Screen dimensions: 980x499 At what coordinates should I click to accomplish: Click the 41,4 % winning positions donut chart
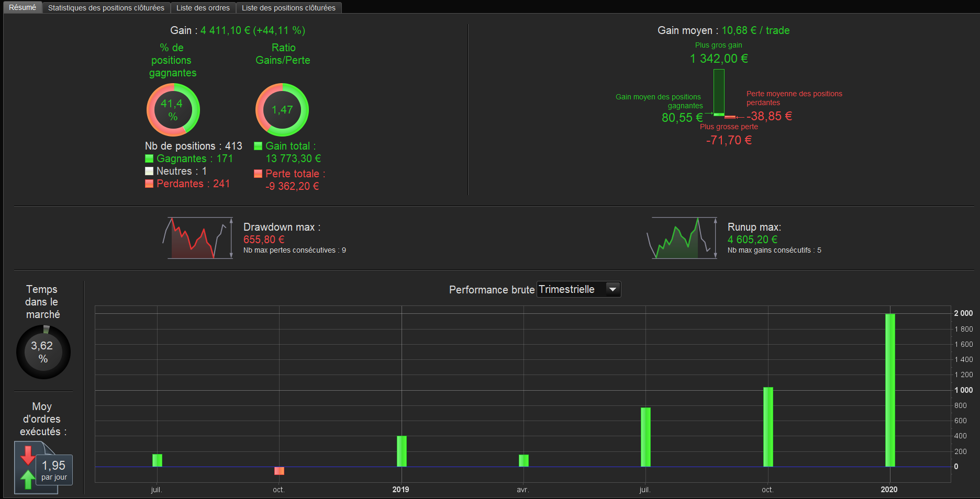coord(173,110)
